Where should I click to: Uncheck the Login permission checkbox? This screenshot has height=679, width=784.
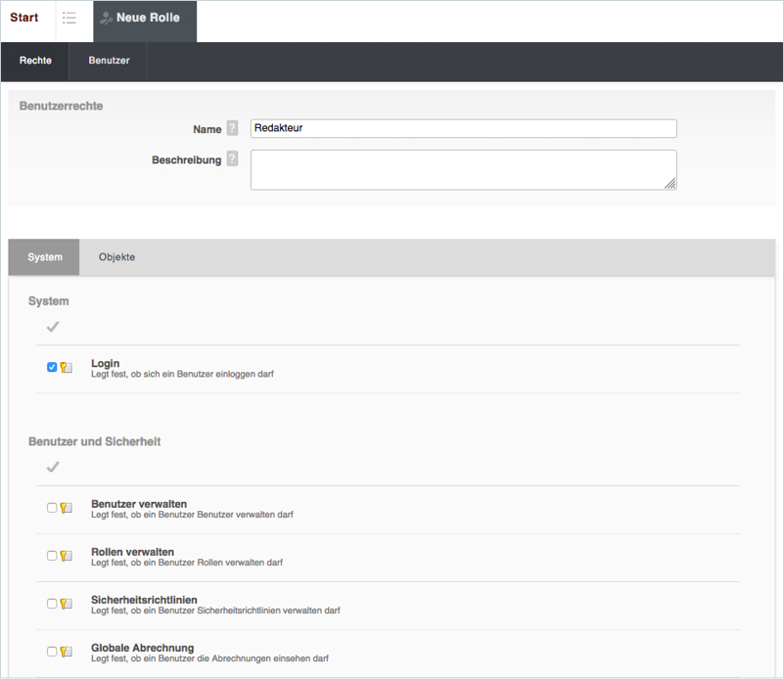52,368
